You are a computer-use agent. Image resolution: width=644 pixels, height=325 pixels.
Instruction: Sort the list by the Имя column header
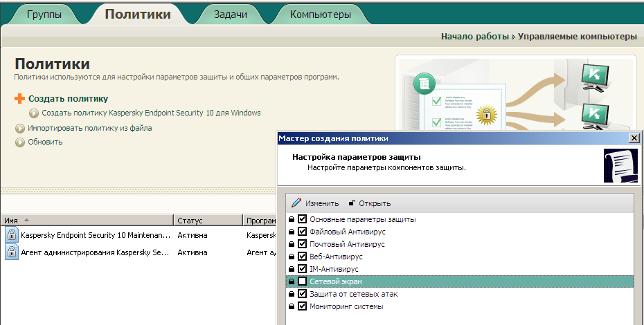pos(87,221)
